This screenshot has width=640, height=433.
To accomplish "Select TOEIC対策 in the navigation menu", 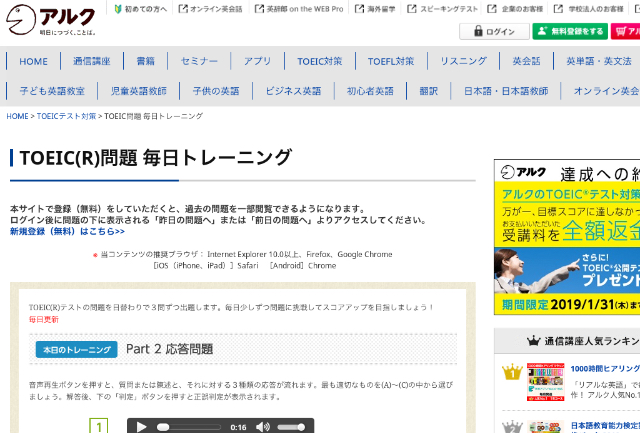I will point(320,61).
